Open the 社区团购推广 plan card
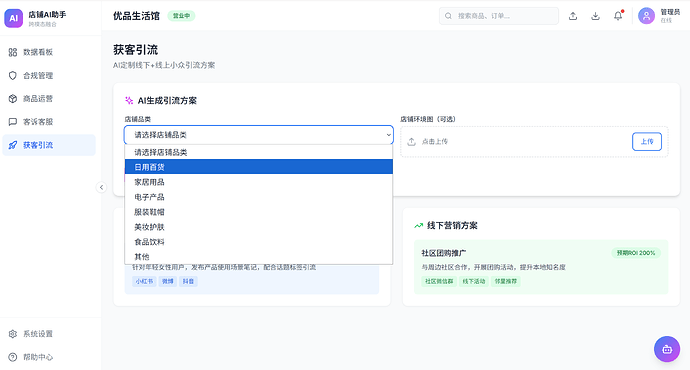The width and height of the screenshot is (690, 370). click(541, 267)
